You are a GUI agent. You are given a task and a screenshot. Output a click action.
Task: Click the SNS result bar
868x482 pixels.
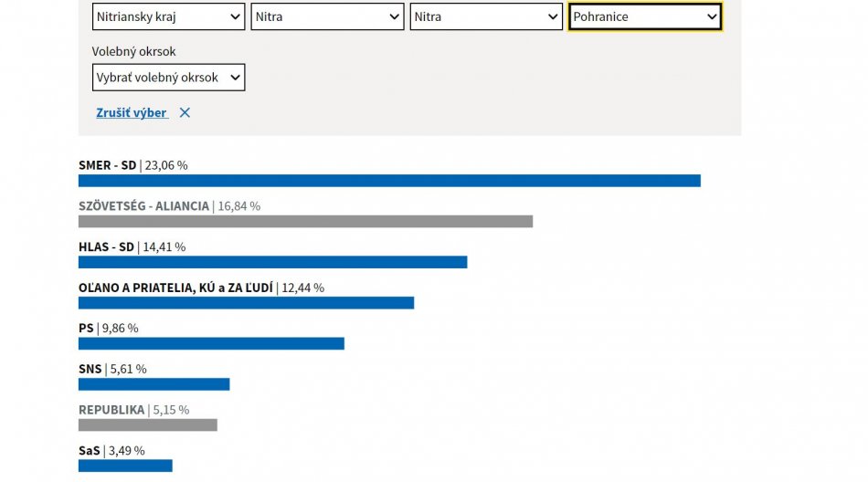click(x=153, y=384)
